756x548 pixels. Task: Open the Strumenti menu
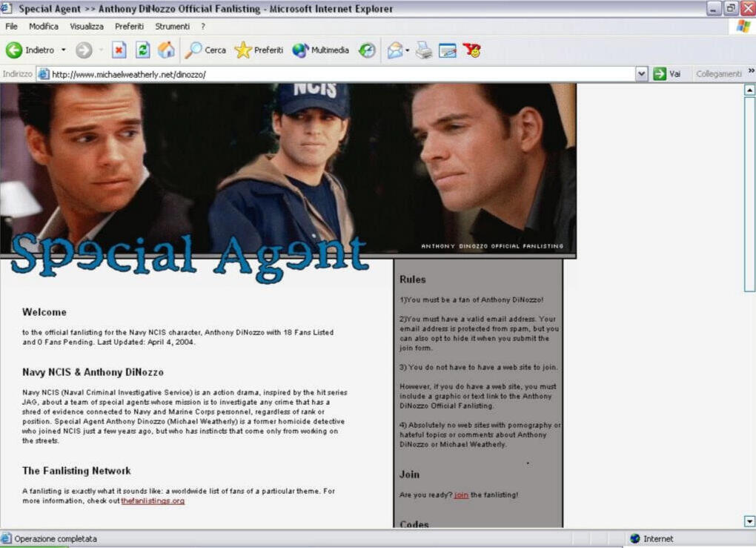click(x=171, y=26)
